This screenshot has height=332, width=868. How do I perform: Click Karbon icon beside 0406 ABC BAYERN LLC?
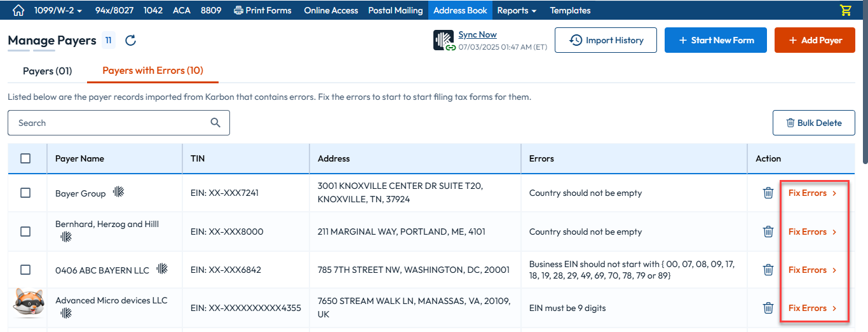(x=161, y=269)
